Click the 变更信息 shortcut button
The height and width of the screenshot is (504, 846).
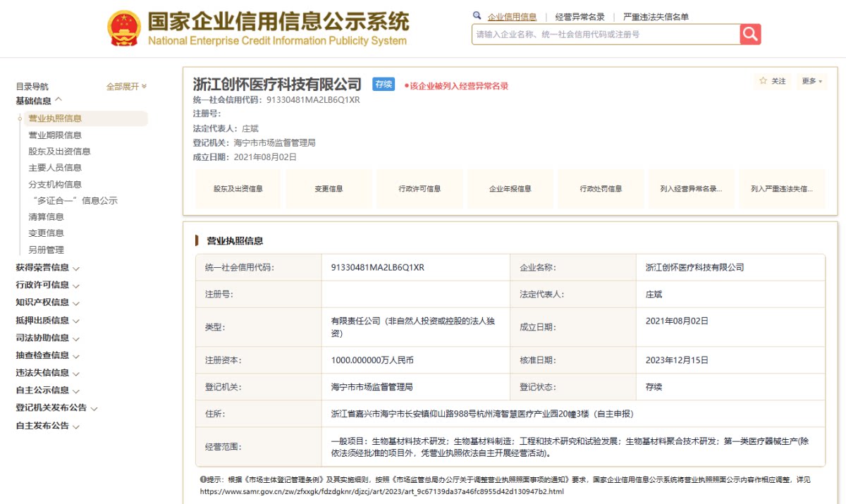(x=329, y=189)
